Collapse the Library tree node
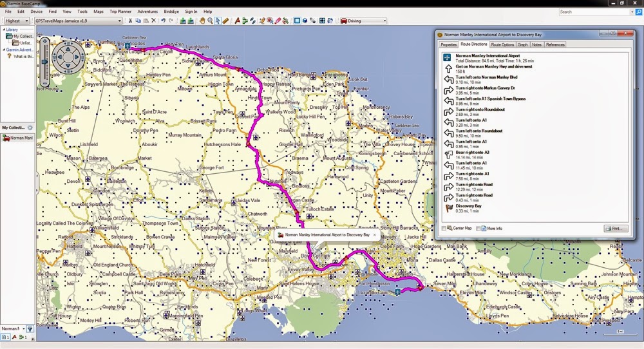 (4, 30)
